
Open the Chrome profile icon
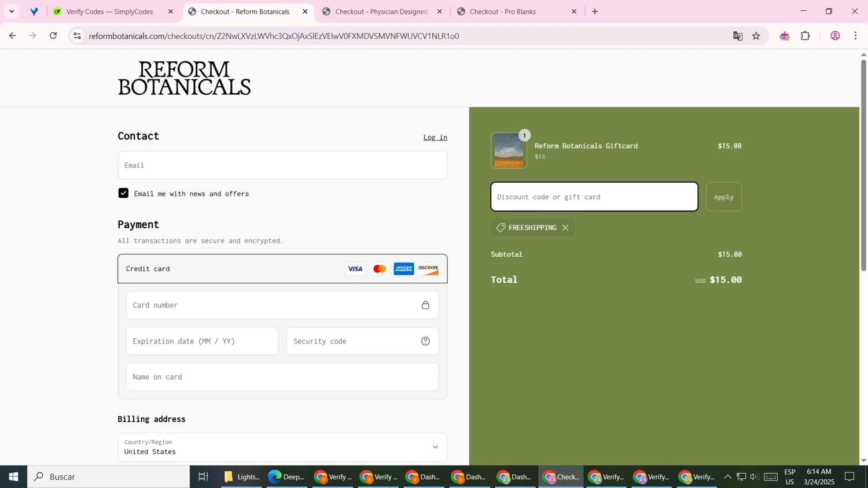835,36
